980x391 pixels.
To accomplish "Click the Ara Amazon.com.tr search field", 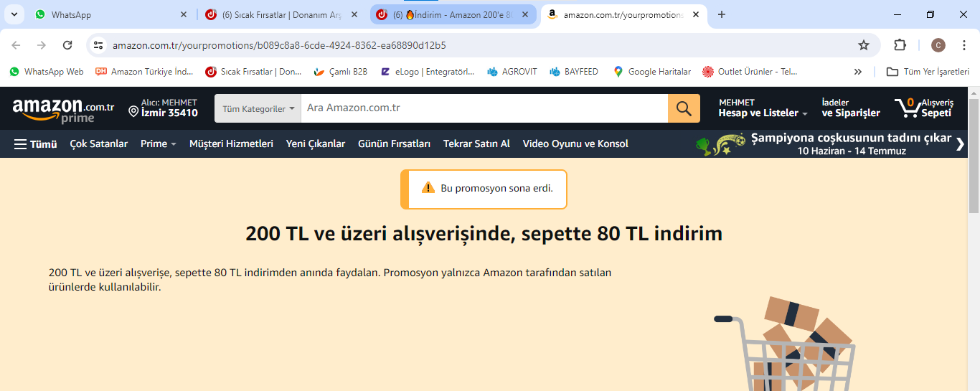I will pos(484,108).
